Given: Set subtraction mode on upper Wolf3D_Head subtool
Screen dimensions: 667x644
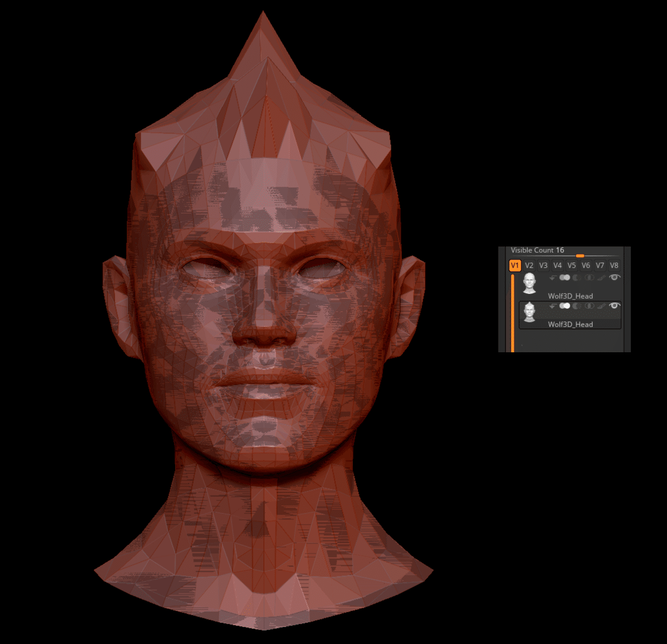Looking at the screenshot, I should tap(577, 278).
